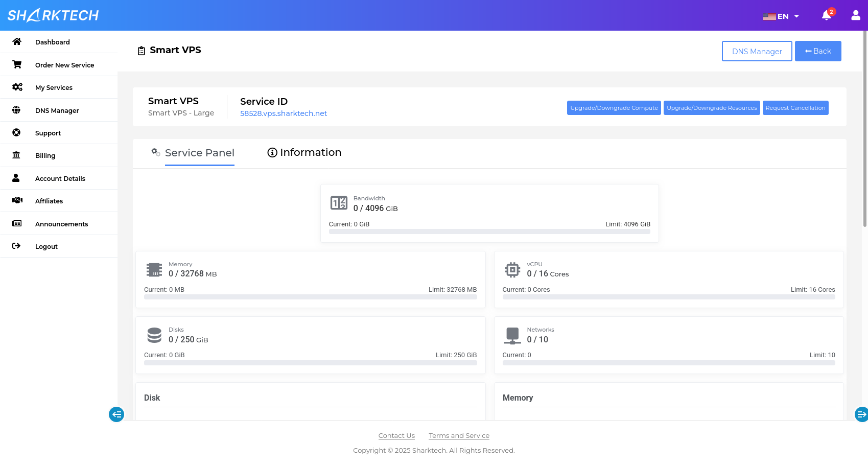Click the Order New Service cart icon
Viewport: 868px width, 465px height.
[17, 64]
